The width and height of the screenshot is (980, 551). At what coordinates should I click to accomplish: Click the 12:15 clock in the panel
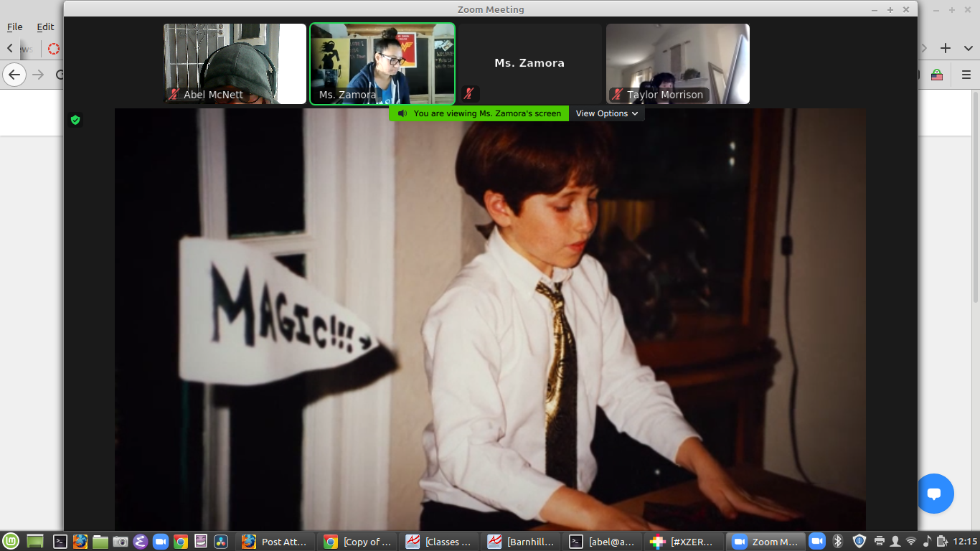[x=966, y=542]
